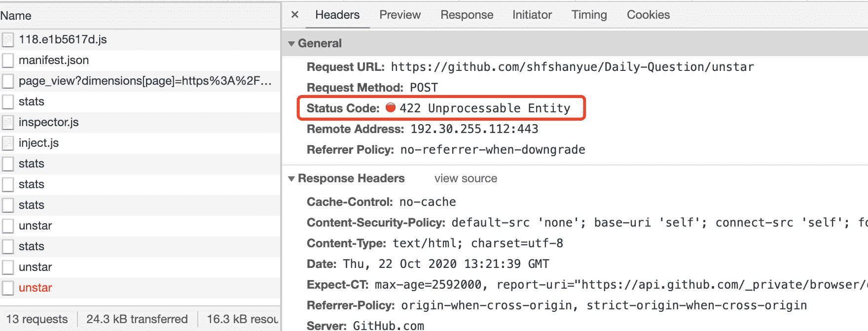Click the inspector.js file icon
This screenshot has width=868, height=331.
click(x=8, y=122)
